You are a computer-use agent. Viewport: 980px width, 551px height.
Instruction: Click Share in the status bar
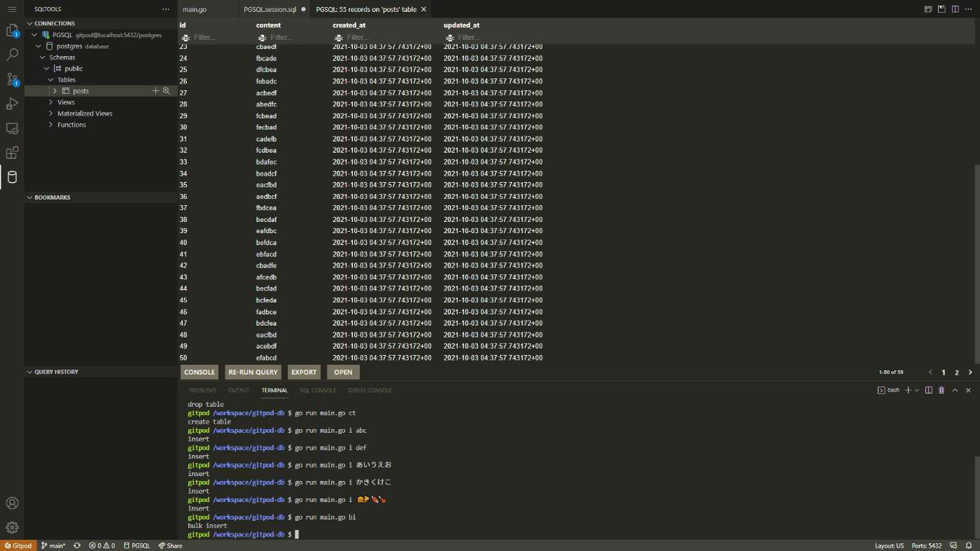[x=170, y=545]
